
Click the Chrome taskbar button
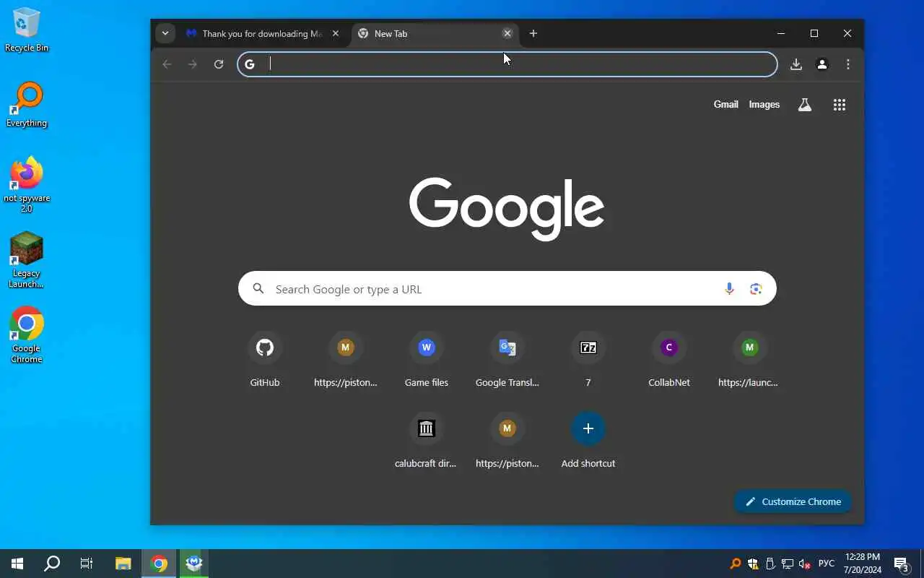pyautogui.click(x=160, y=564)
